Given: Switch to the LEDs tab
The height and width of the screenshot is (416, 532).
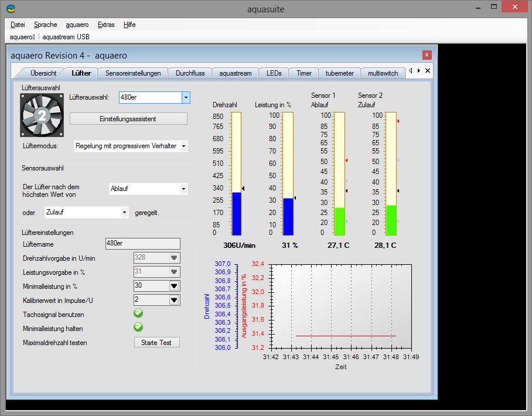Looking at the screenshot, I should (274, 73).
